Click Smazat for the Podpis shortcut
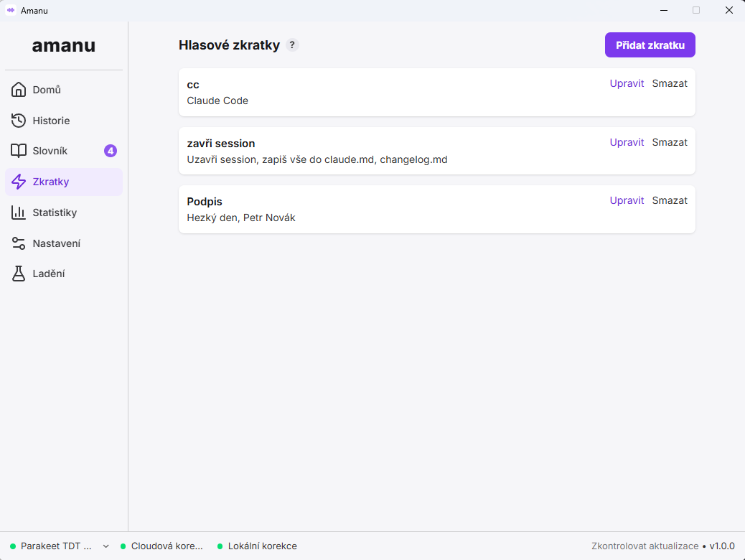The width and height of the screenshot is (745, 560). pyautogui.click(x=670, y=200)
